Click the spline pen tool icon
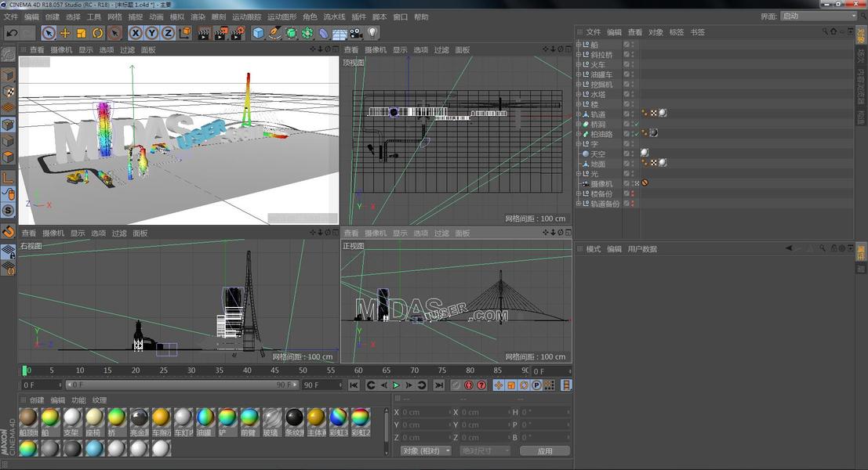The width and height of the screenshot is (868, 470). [x=274, y=33]
